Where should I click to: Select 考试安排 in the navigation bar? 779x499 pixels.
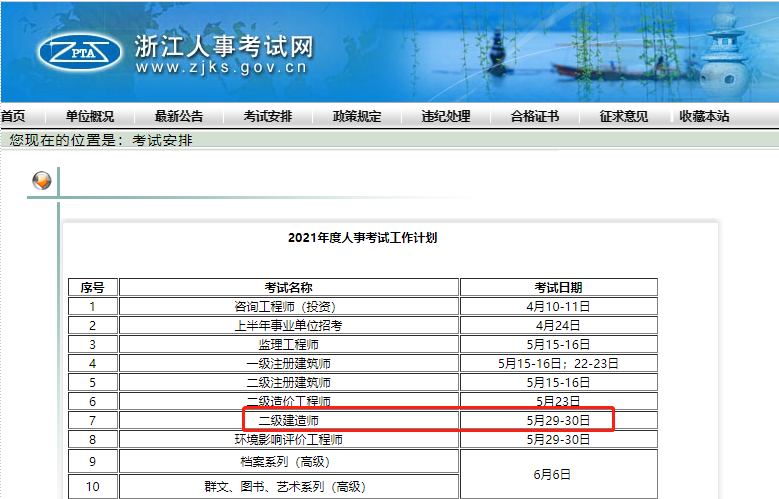pyautogui.click(x=268, y=116)
